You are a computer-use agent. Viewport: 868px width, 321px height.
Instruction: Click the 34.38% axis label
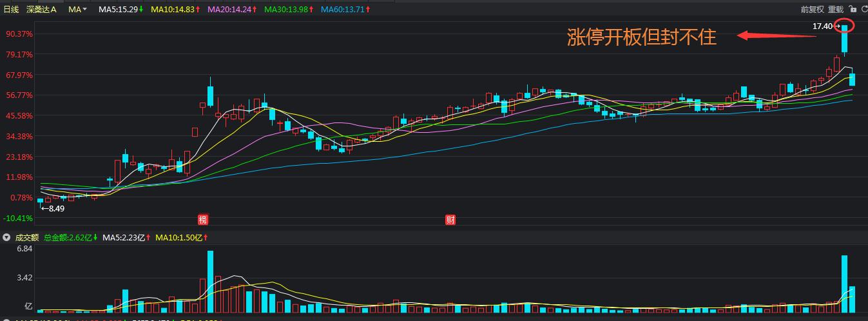pos(19,137)
